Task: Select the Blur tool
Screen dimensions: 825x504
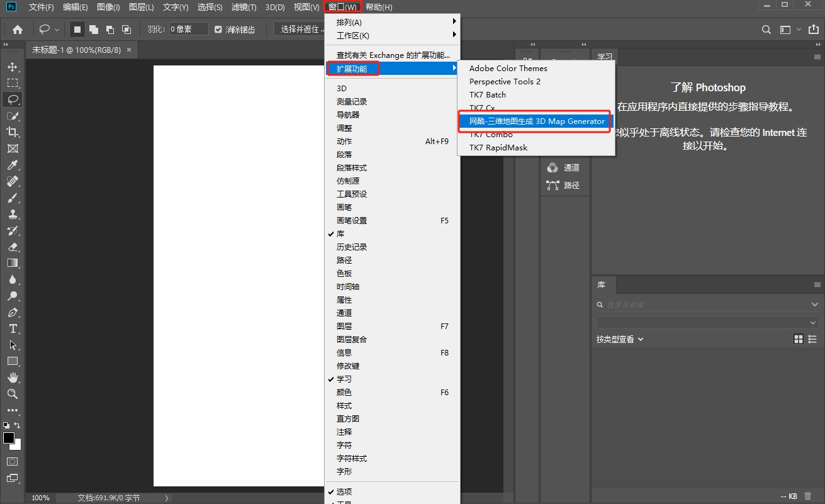Action: tap(13, 279)
